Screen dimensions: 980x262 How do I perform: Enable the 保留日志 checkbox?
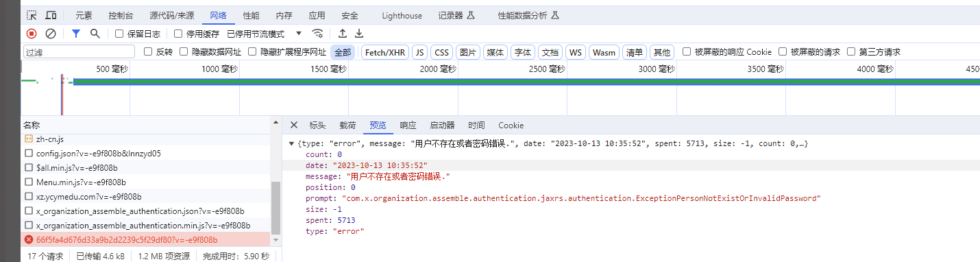(119, 34)
